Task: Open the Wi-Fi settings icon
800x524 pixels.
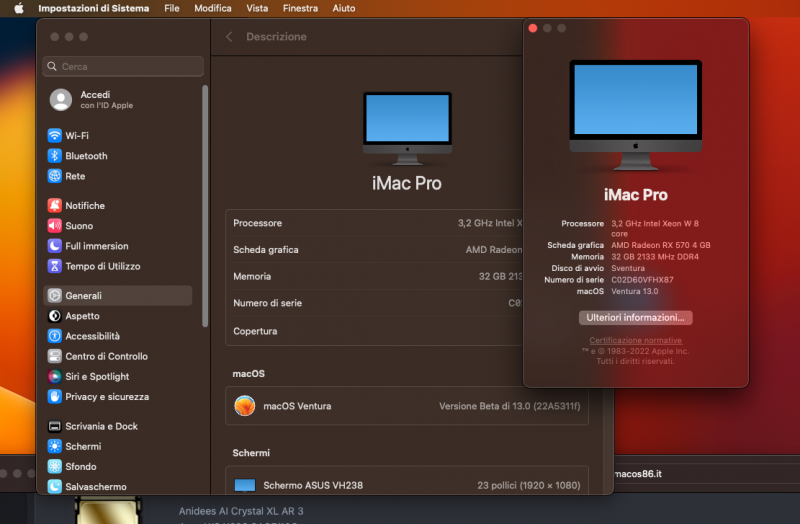Action: pyautogui.click(x=55, y=135)
